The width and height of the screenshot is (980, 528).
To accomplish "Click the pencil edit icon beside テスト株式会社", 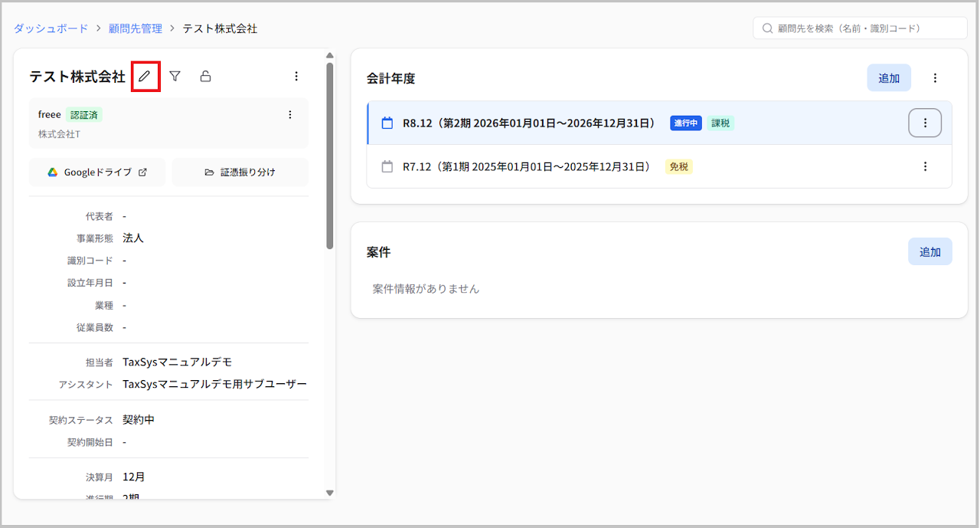I will pos(145,76).
